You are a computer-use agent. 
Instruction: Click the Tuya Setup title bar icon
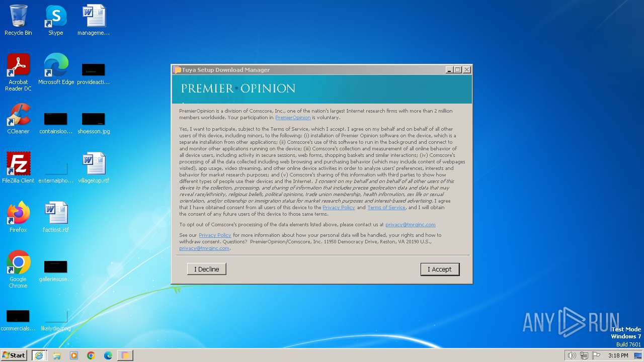coord(177,70)
